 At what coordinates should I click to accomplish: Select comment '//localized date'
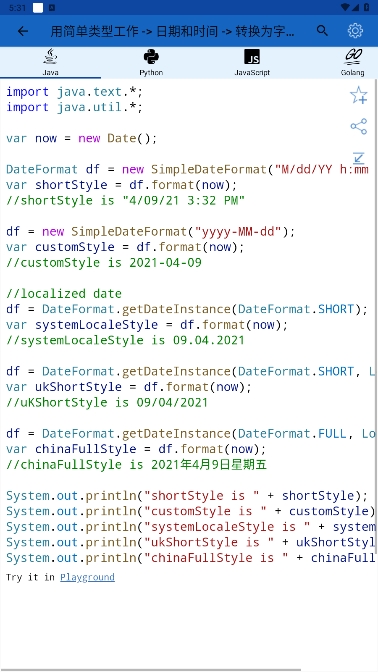(x=64, y=294)
